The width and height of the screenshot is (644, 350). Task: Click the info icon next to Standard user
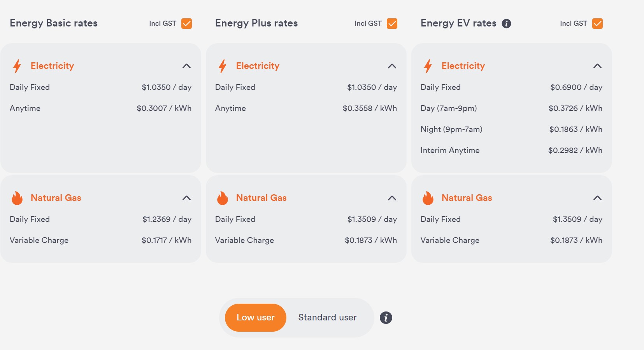[386, 318]
